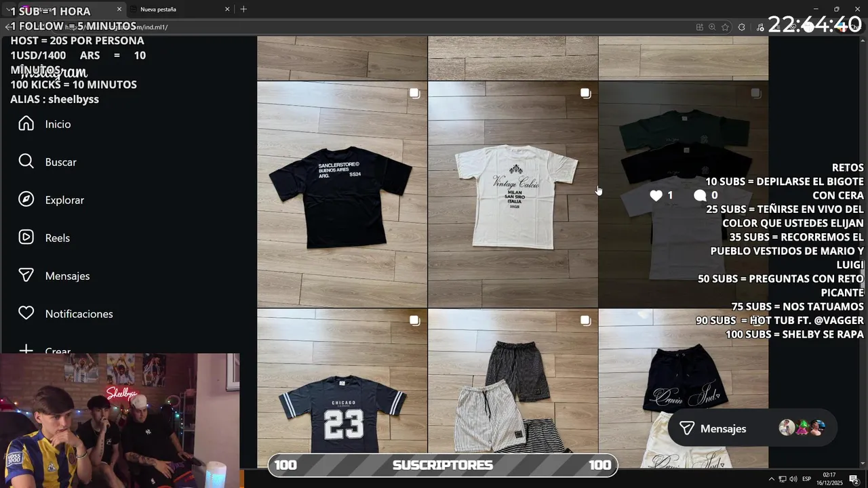Click the carousel icon on Chicago 23 post
Viewport: 868px width, 488px height.
tap(414, 321)
